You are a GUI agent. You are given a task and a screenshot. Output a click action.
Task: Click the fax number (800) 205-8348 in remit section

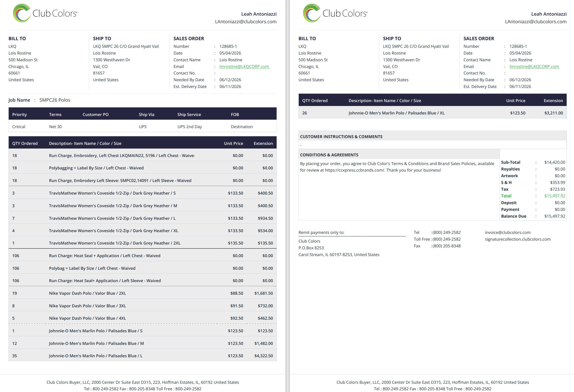click(446, 246)
